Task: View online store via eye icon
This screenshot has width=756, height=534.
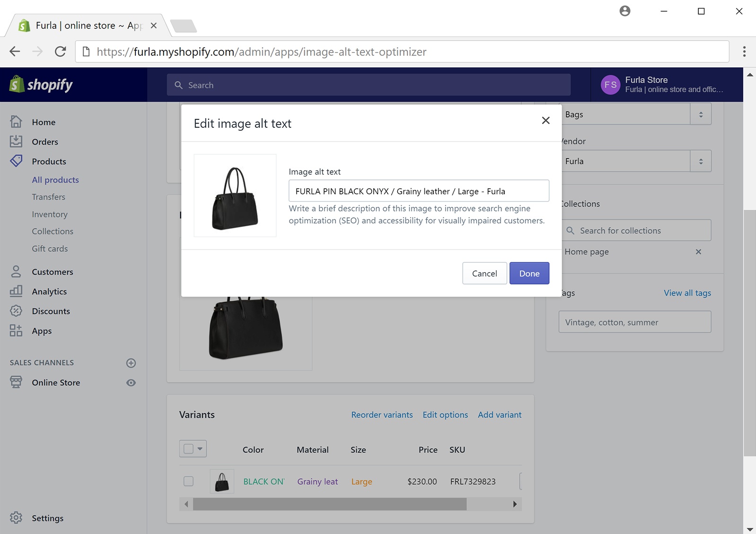Action: [131, 383]
